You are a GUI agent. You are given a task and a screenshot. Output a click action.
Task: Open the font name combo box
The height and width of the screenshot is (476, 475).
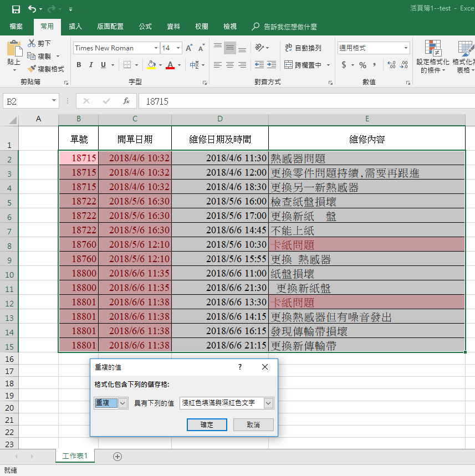[116, 48]
